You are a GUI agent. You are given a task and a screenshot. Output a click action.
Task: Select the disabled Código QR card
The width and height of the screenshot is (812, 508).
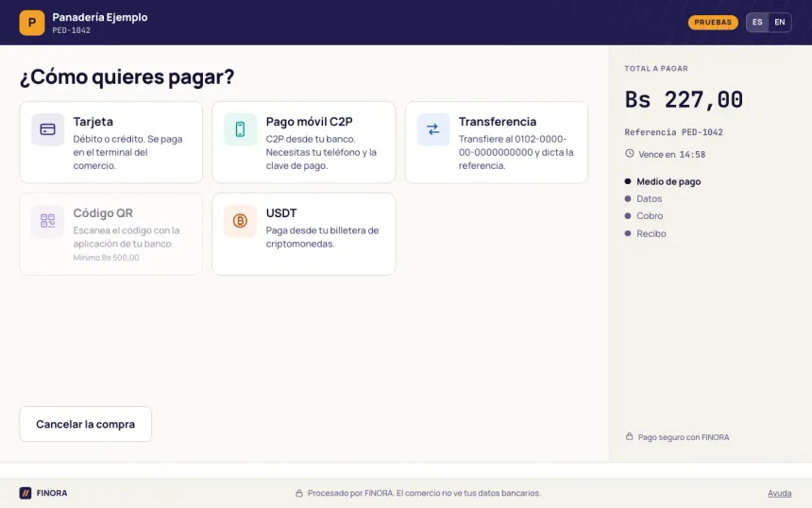110,234
